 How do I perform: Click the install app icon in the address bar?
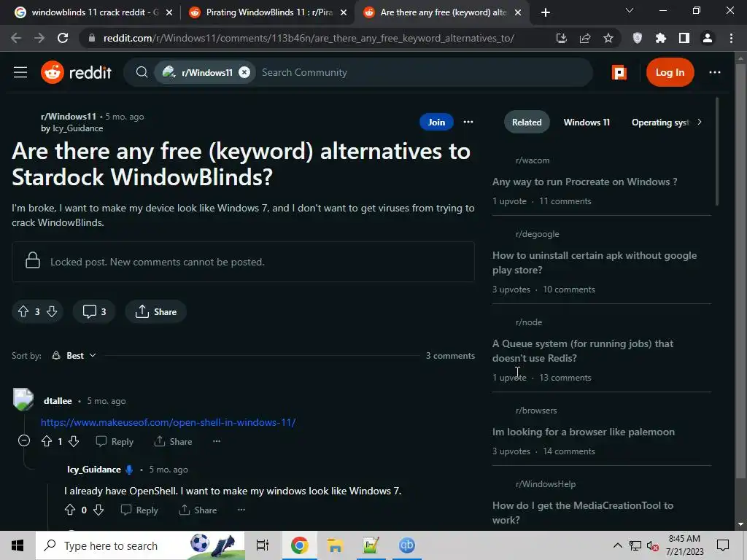(561, 38)
